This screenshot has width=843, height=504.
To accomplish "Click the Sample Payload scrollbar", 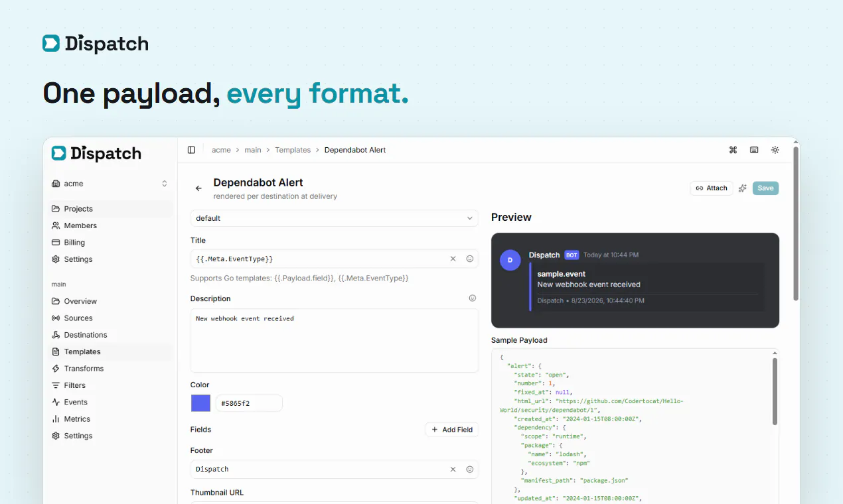I will tap(775, 391).
